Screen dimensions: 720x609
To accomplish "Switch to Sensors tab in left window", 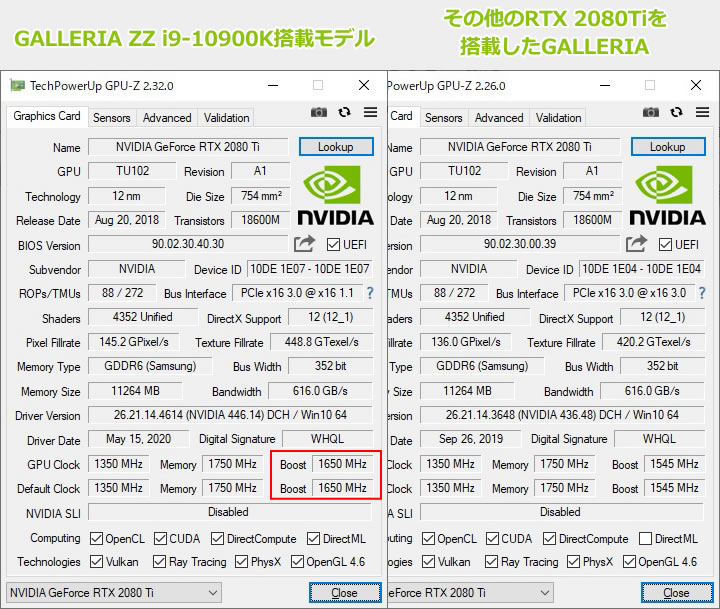I will [x=112, y=118].
